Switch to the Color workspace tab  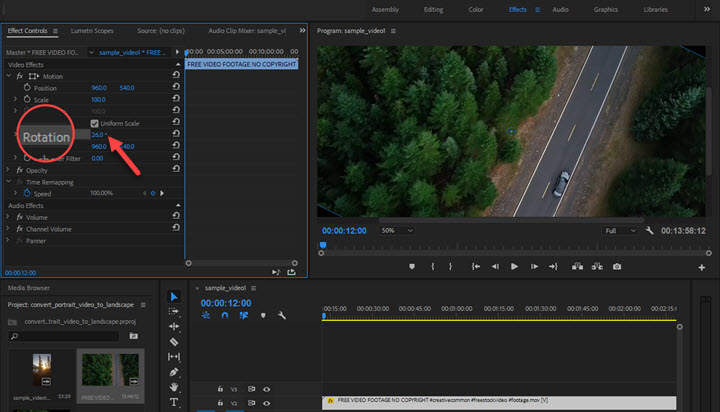pyautogui.click(x=475, y=9)
